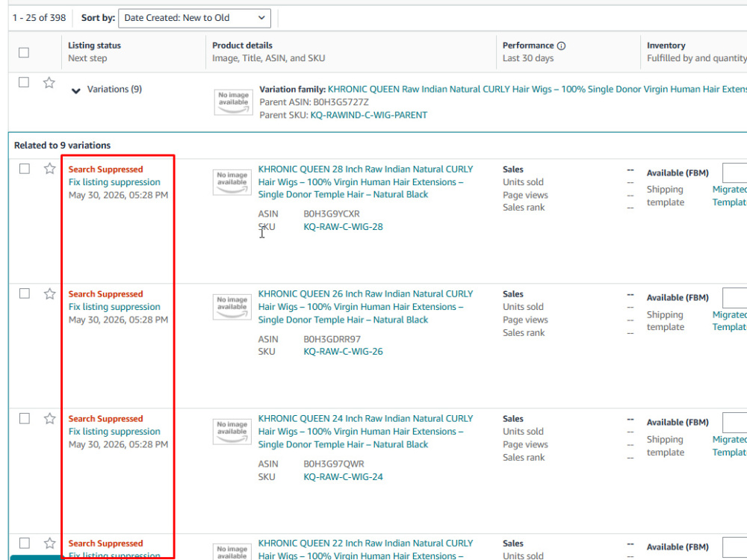Image resolution: width=747 pixels, height=560 pixels.
Task: Click the Product details column header
Action: (x=242, y=46)
